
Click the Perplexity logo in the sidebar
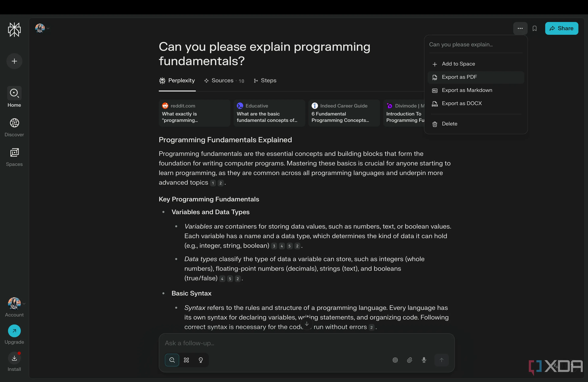(x=14, y=30)
